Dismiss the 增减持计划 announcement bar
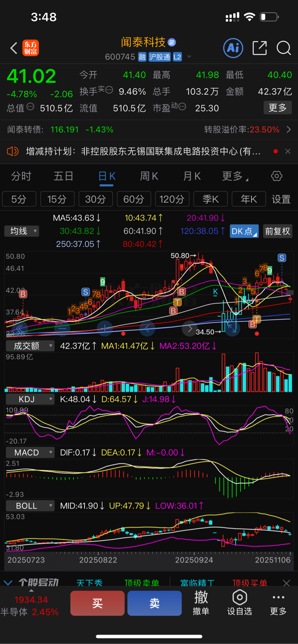 tap(288, 151)
